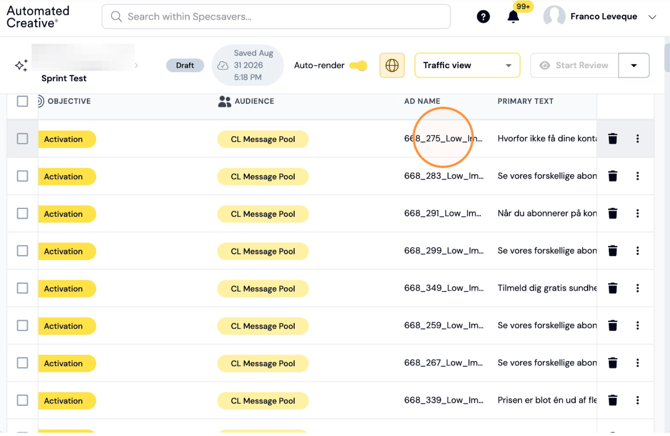Image resolution: width=670 pixels, height=436 pixels.
Task: Open more options for row 668_291
Action: tap(638, 213)
